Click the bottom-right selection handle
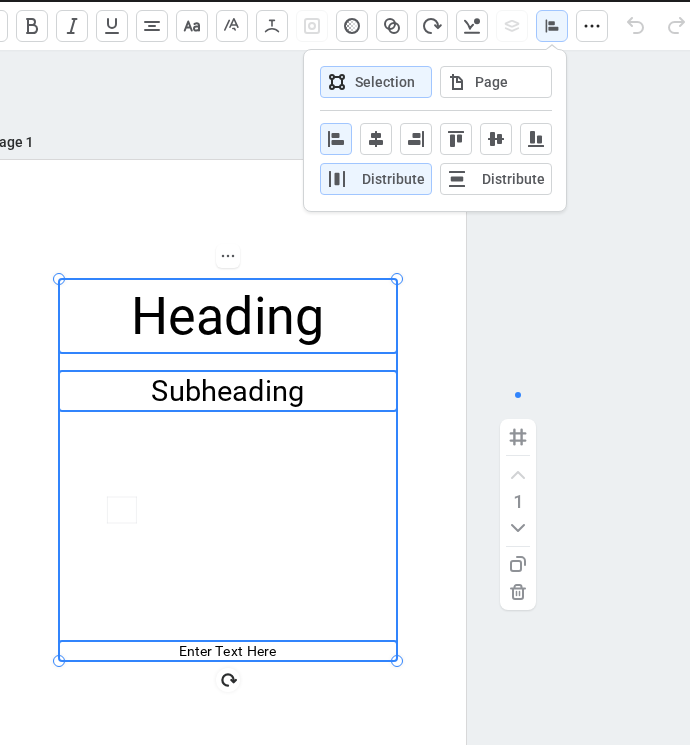690x745 pixels. pos(397,661)
